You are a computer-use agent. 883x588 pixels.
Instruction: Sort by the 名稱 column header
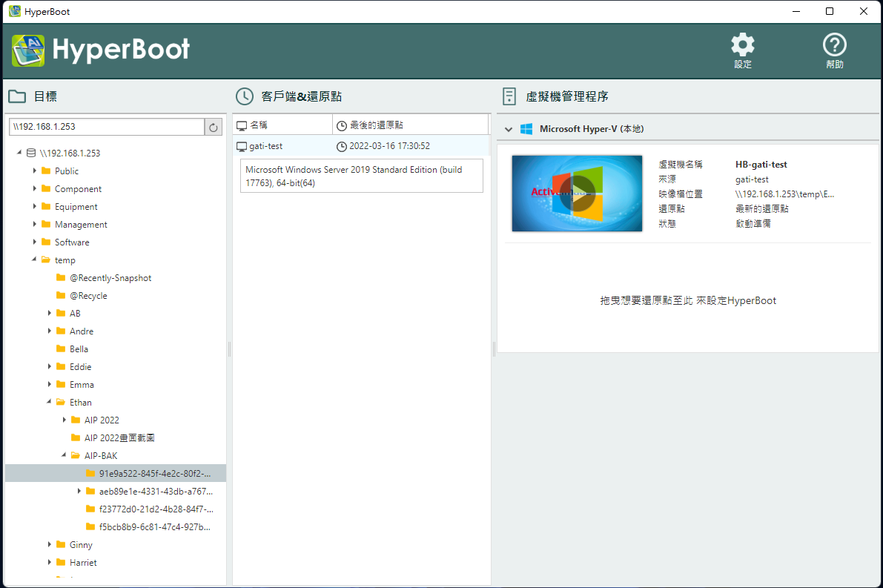click(283, 125)
